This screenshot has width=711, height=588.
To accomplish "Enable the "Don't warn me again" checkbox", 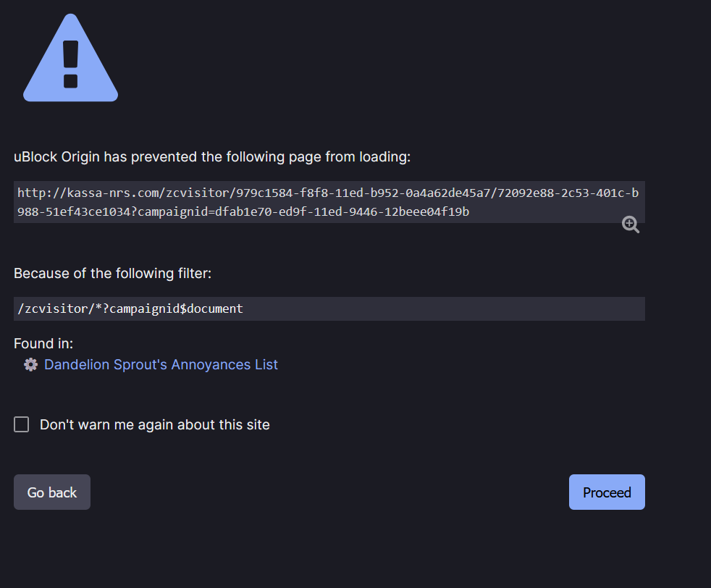I will [22, 425].
